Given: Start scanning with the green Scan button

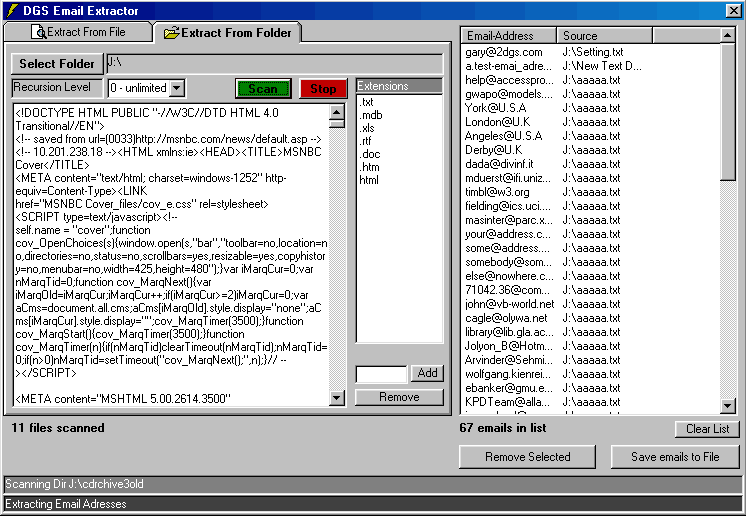Looking at the screenshot, I should coord(262,89).
